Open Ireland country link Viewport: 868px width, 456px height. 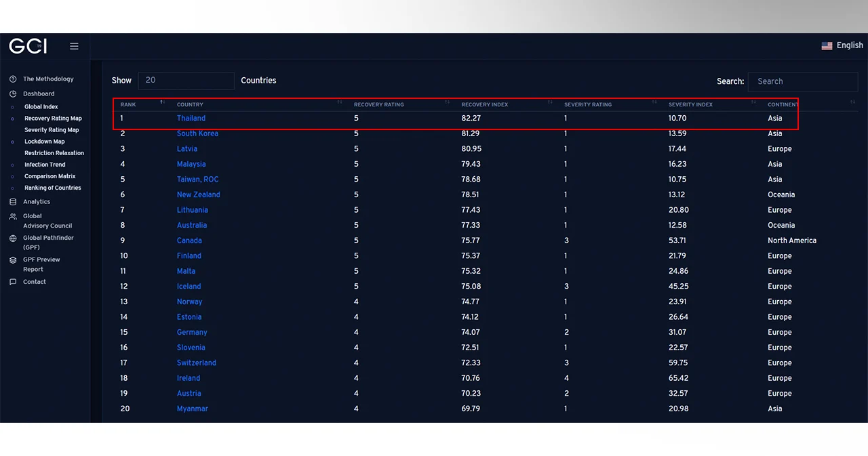point(189,378)
